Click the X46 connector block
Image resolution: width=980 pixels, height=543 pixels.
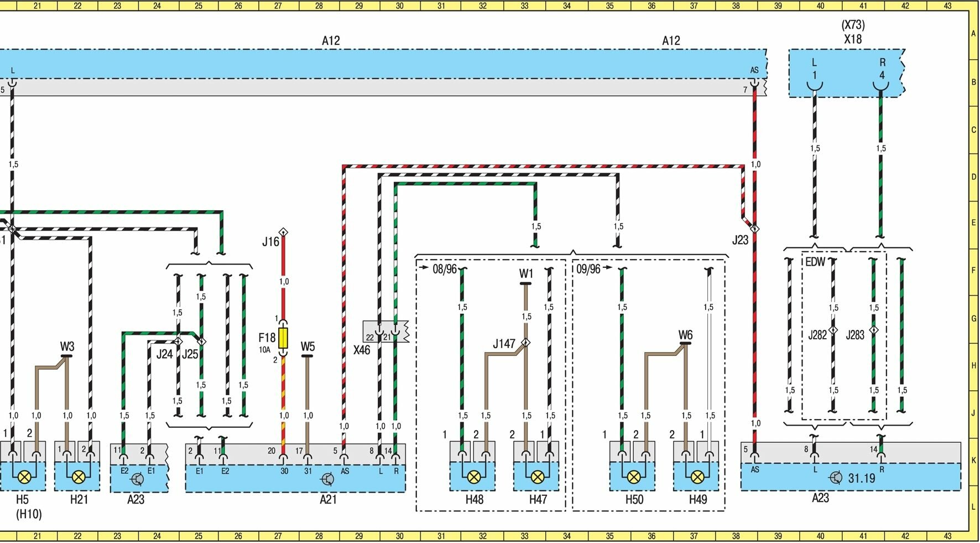point(385,332)
